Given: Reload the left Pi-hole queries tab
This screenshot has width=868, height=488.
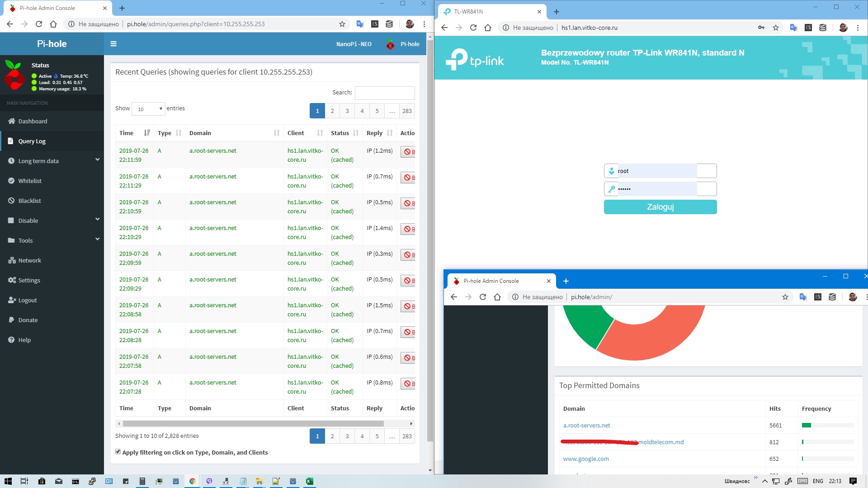Looking at the screenshot, I should coord(39,24).
